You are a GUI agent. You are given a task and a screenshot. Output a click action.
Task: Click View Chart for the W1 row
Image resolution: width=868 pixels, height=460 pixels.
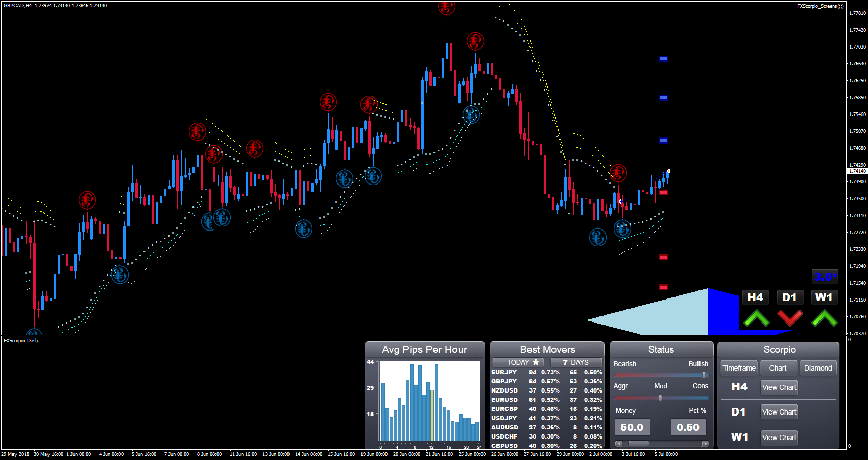[779, 438]
